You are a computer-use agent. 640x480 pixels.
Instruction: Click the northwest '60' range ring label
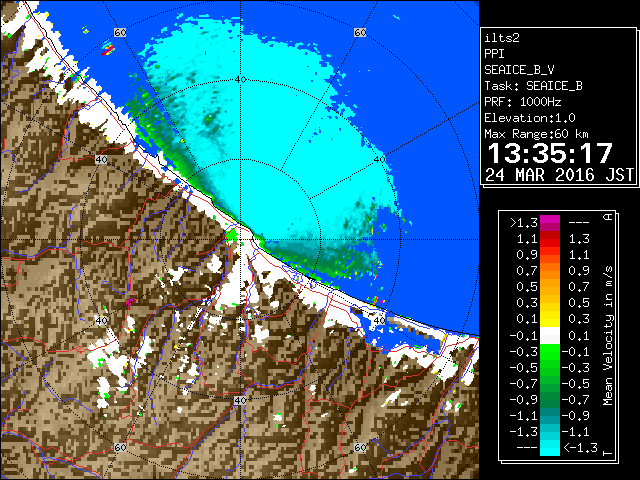pyautogui.click(x=120, y=33)
